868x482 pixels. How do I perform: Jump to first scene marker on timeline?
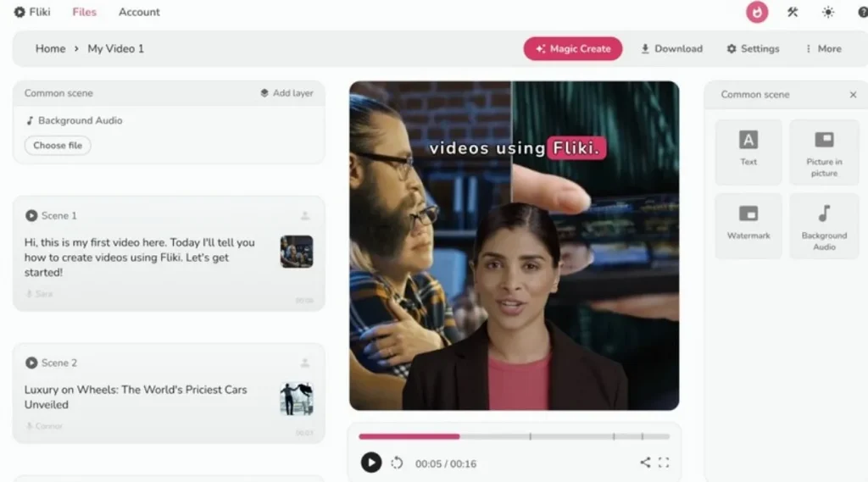531,436
